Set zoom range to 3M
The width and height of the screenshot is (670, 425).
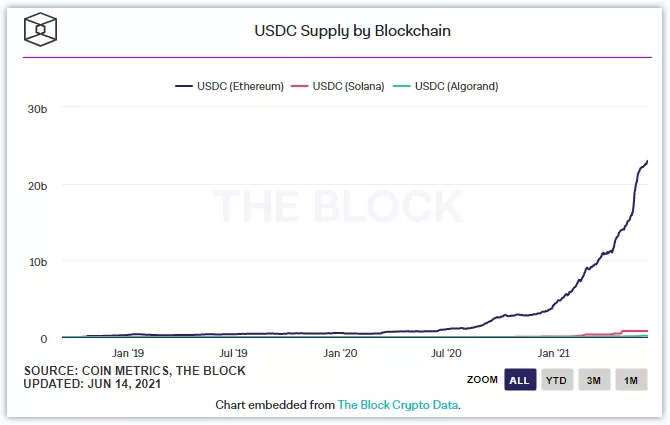(593, 380)
